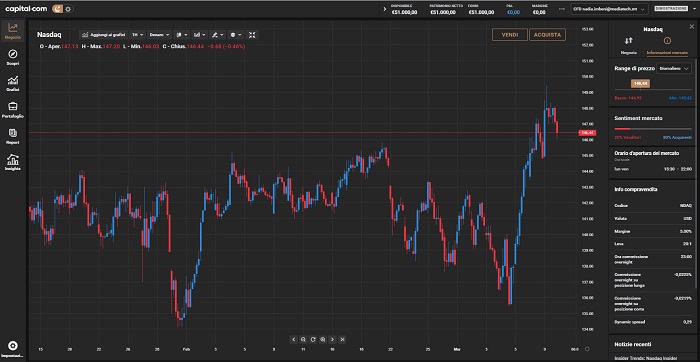Zoom in the chart with plus magnifier
The image size is (700, 362).
[323, 339]
